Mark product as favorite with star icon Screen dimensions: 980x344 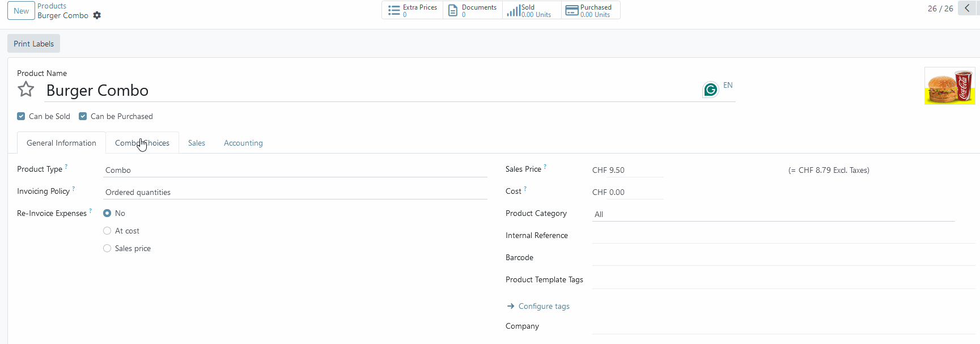point(26,90)
